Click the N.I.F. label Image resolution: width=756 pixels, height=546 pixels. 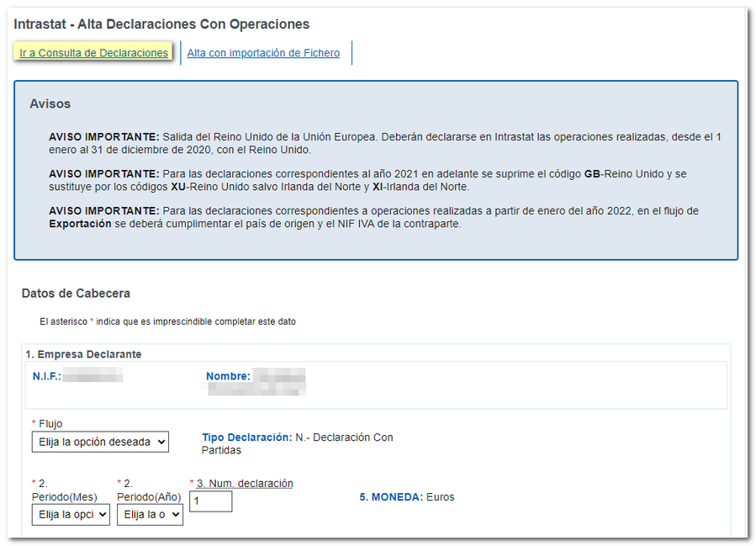point(47,376)
